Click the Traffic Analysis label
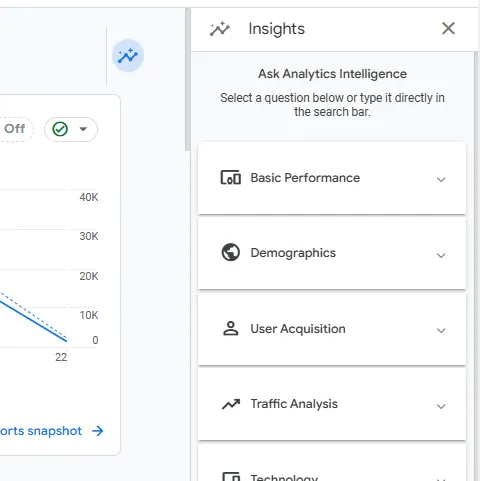 click(294, 404)
